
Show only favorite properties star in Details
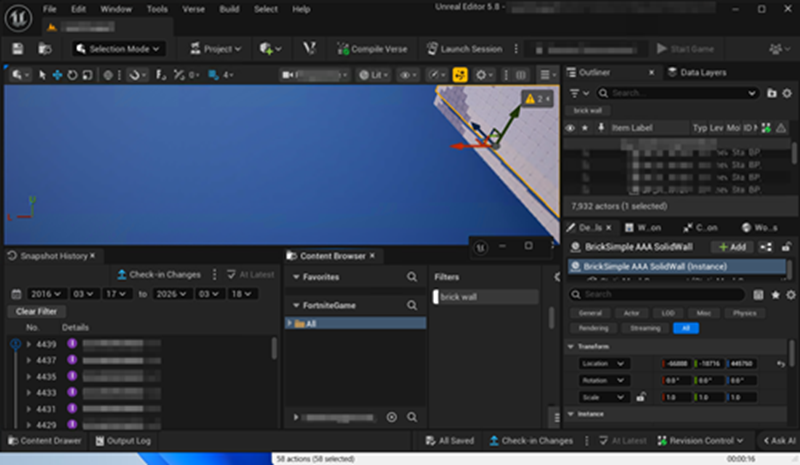coord(776,295)
